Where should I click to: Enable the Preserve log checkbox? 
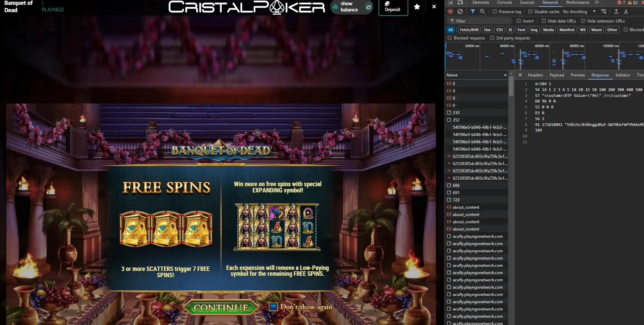495,11
